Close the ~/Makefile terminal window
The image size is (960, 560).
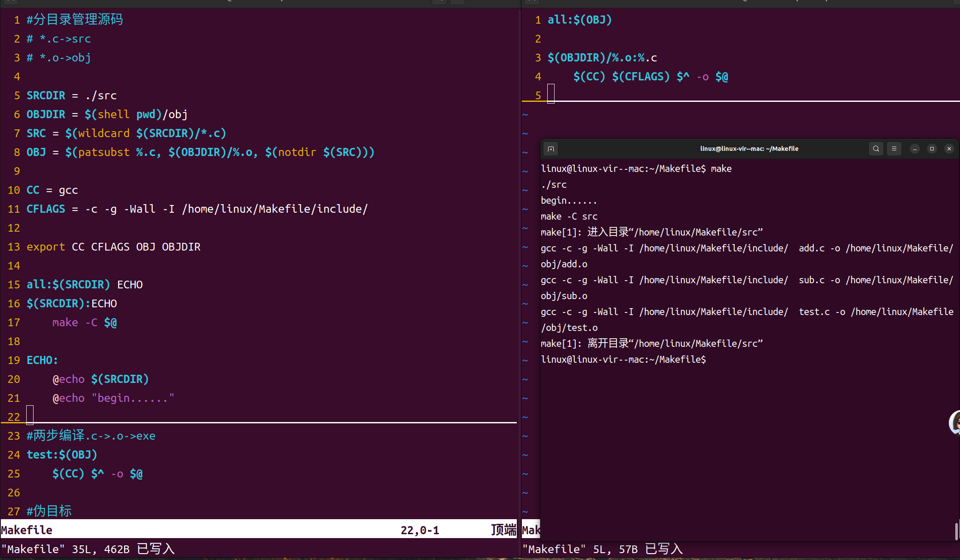tap(949, 149)
